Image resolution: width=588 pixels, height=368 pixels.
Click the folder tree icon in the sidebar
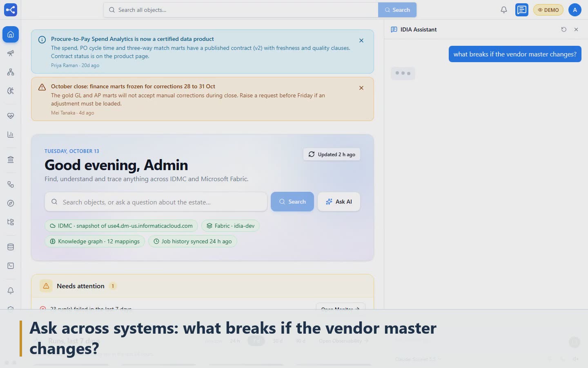(x=11, y=222)
